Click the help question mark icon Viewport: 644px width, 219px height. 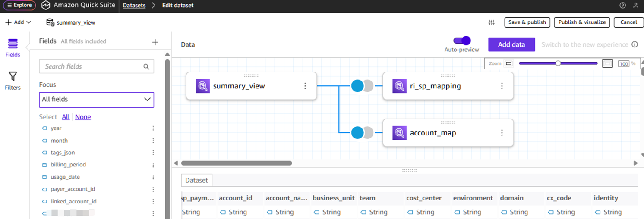click(622, 6)
